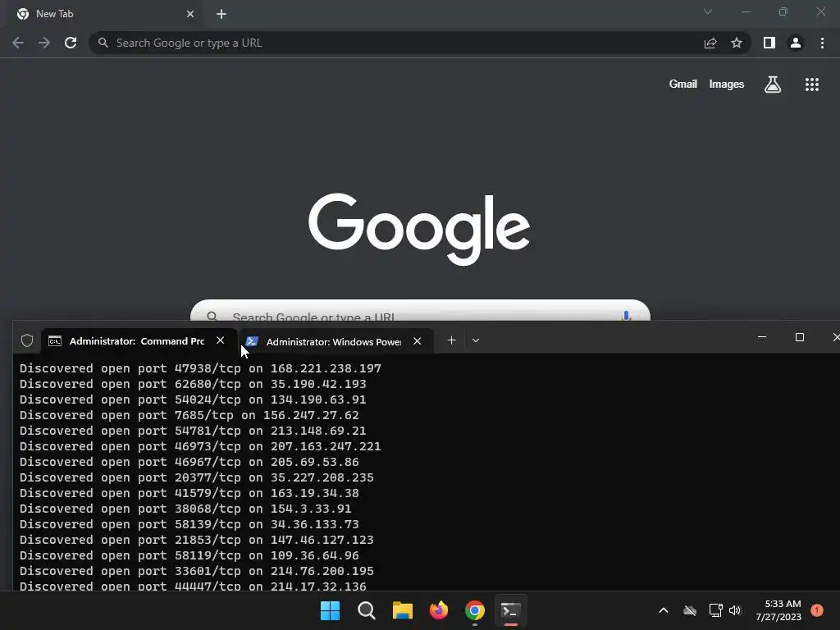Open Search Labs flask icon
The image size is (840, 630).
[x=773, y=84]
